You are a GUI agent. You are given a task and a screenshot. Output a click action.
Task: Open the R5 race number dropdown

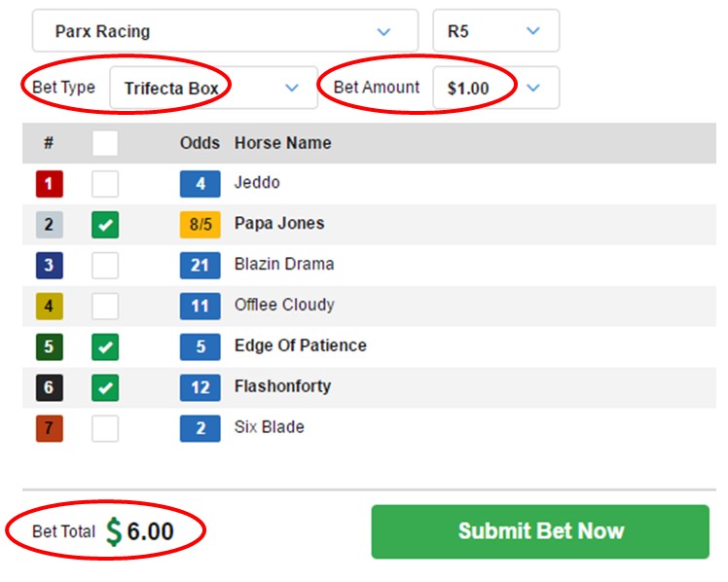pyautogui.click(x=495, y=30)
